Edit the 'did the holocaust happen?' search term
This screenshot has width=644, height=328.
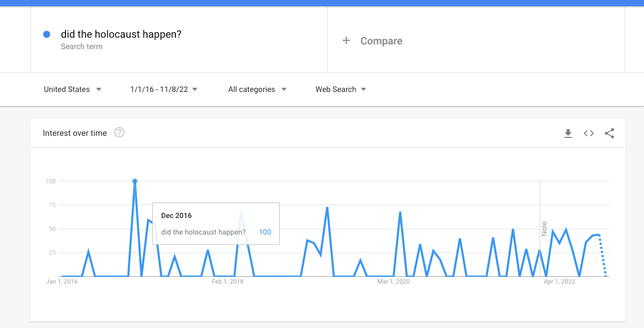[x=121, y=35]
